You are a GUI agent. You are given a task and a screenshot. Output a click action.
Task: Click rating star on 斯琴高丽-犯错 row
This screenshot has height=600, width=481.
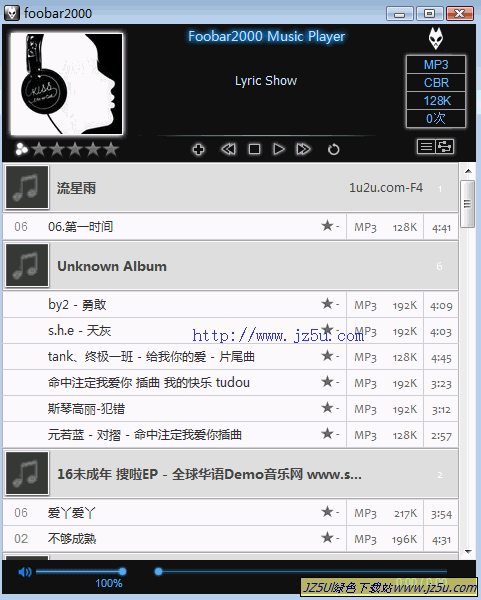point(327,408)
